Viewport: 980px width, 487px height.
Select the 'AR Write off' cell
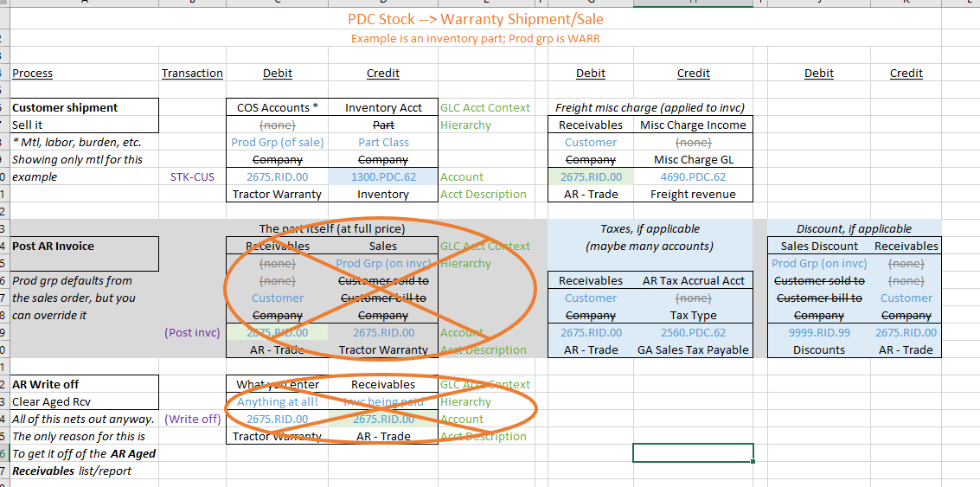pyautogui.click(x=85, y=384)
